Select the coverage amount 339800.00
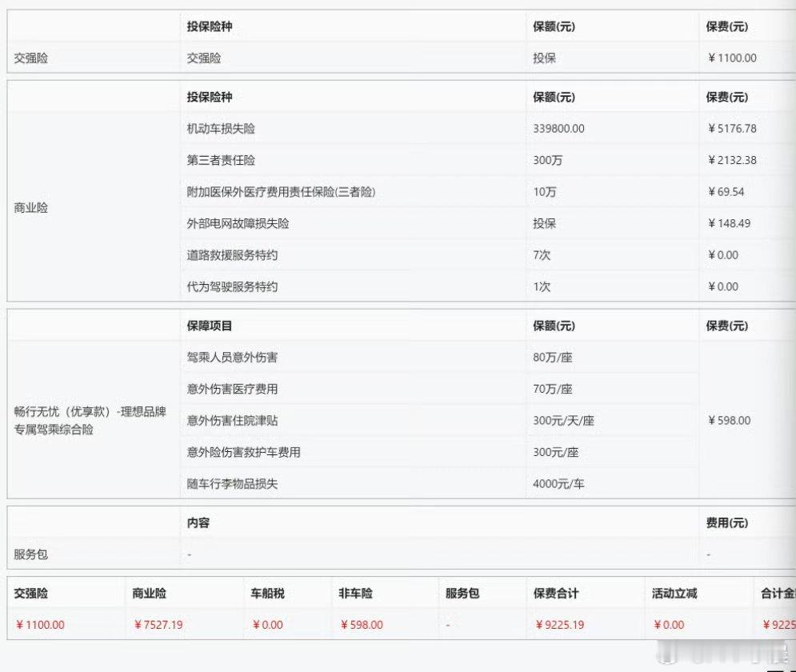Viewport: 796px width, 672px height. 558,129
